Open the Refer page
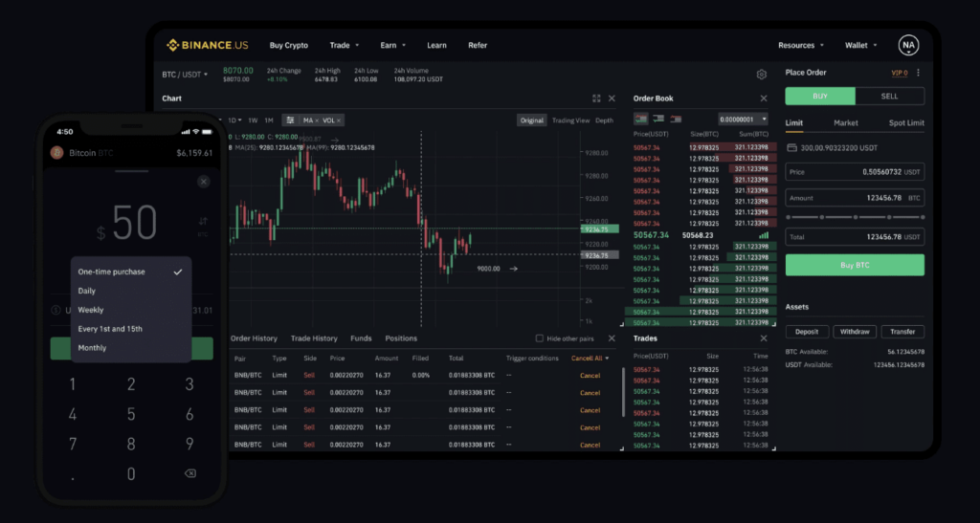980x523 pixels. tap(478, 45)
